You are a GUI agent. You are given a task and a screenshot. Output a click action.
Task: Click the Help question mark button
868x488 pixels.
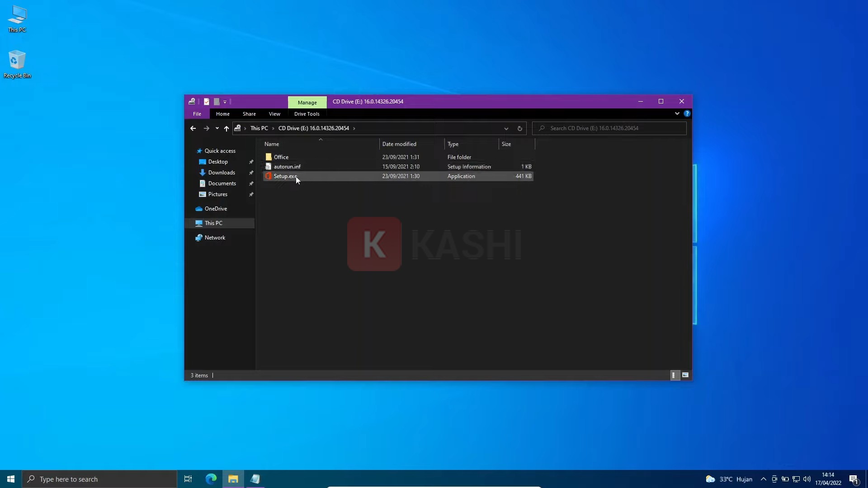point(688,114)
